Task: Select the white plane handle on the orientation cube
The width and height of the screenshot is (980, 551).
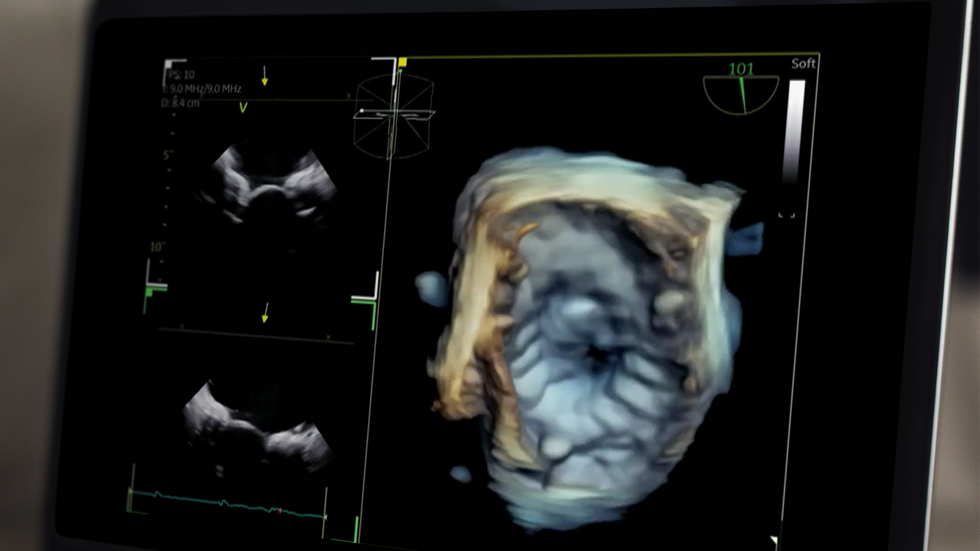Action: click(x=362, y=110)
